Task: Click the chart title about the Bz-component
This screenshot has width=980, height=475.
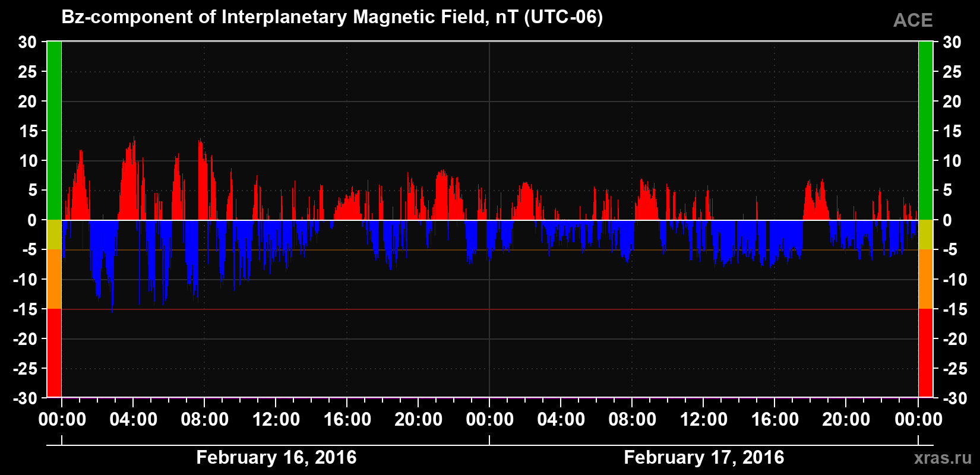Action: (x=332, y=17)
